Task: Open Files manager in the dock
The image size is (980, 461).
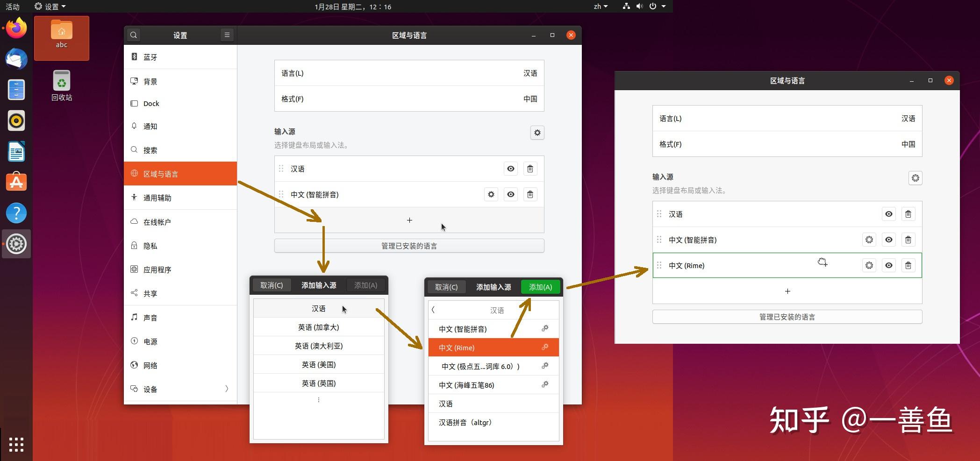Action: point(16,90)
